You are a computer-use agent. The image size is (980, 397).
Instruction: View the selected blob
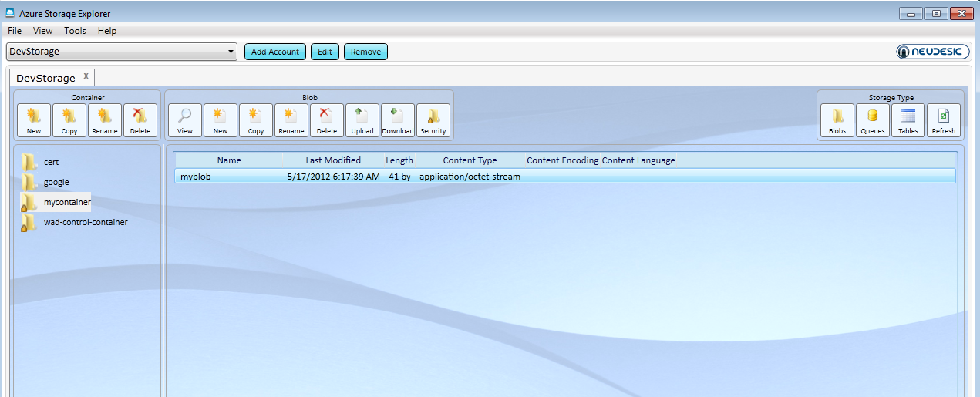click(x=185, y=120)
